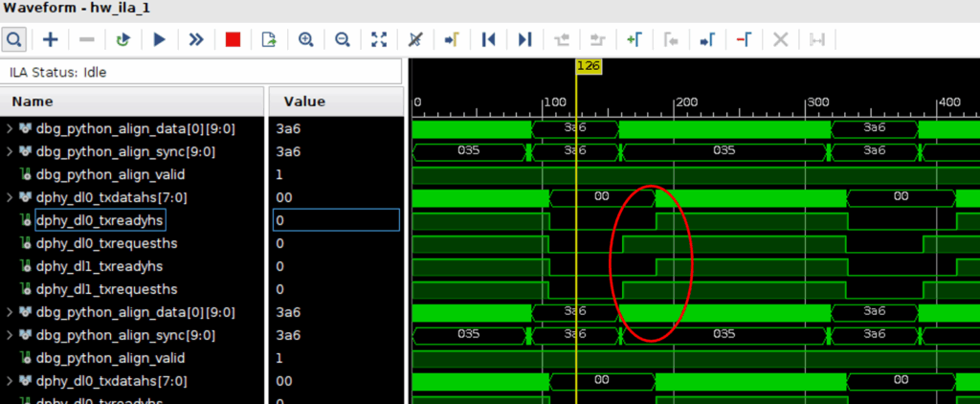Image resolution: width=980 pixels, height=404 pixels.
Task: Select the upper dbg_python_align_valid signal
Action: [111, 174]
